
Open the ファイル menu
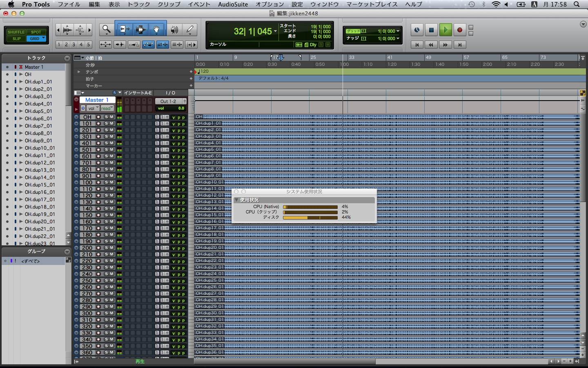[69, 4]
